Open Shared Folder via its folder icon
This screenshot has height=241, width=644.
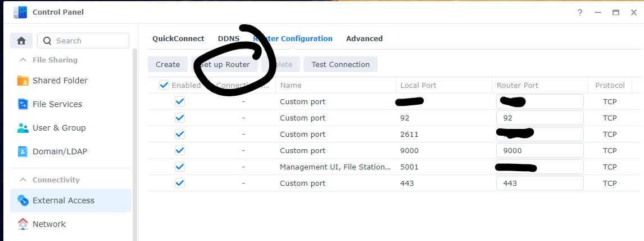point(23,81)
